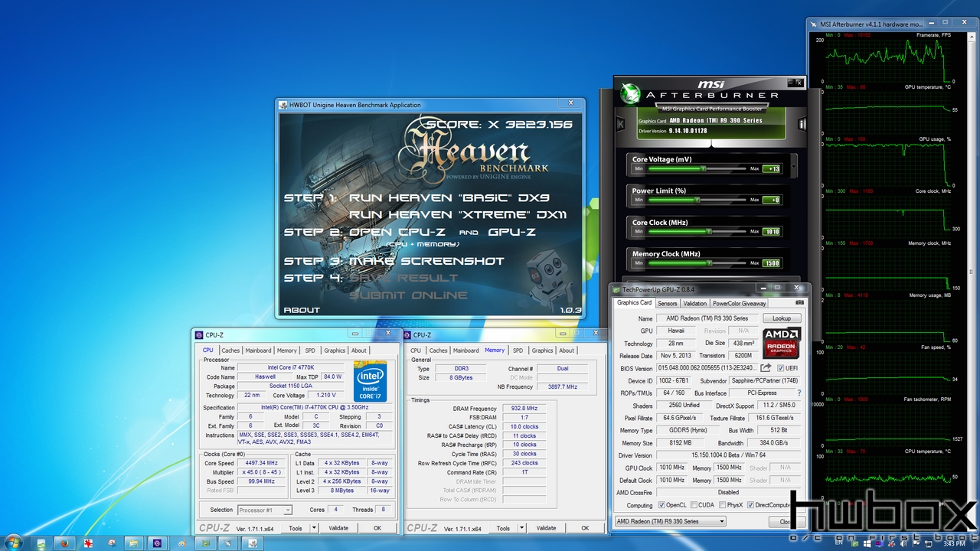This screenshot has width=980, height=551.
Task: Click the GPU-Z taskbar icon
Action: [204, 543]
